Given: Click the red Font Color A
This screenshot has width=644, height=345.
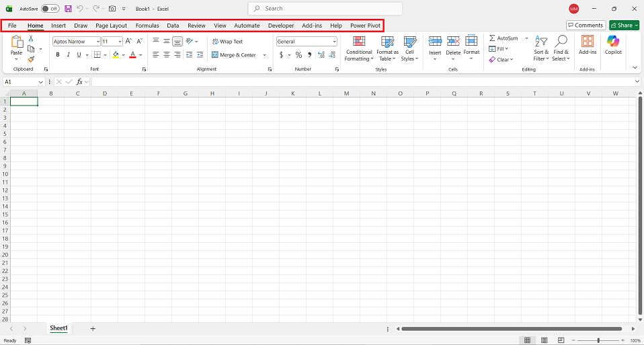Looking at the screenshot, I should coord(132,54).
